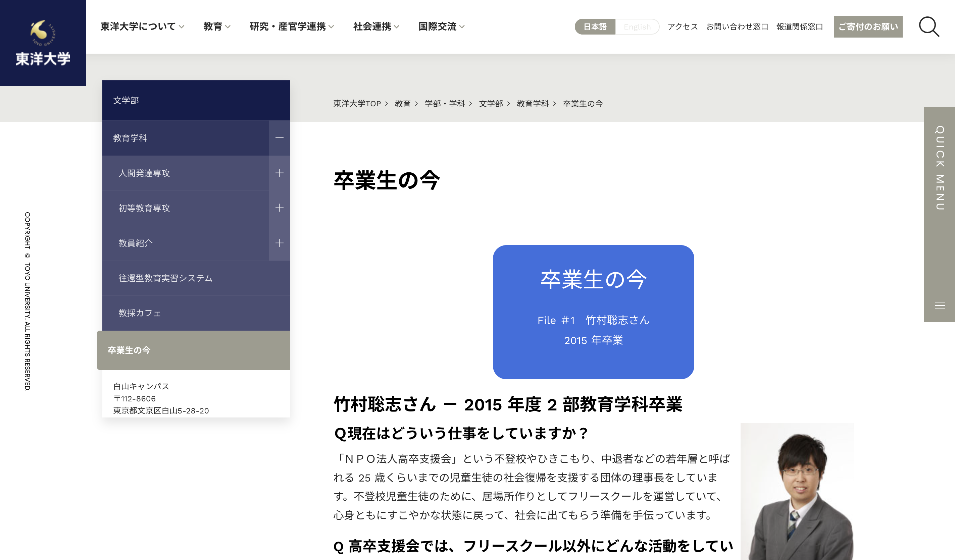Click the graduate's portrait photo
The width and height of the screenshot is (955, 560).
[x=797, y=491]
